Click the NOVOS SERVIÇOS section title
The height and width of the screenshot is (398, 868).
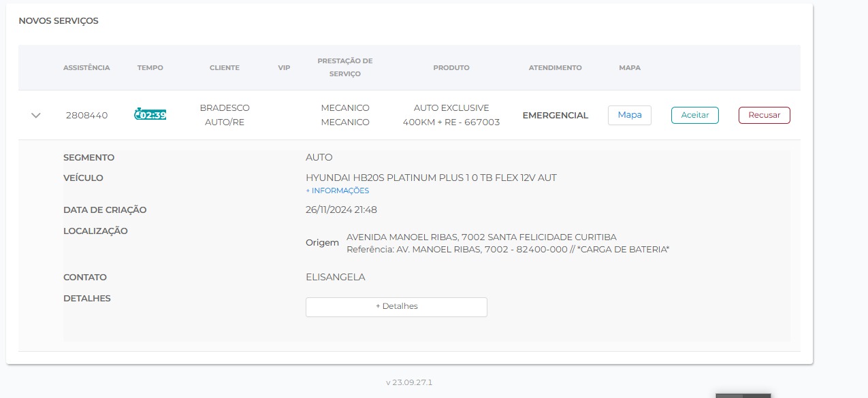59,21
